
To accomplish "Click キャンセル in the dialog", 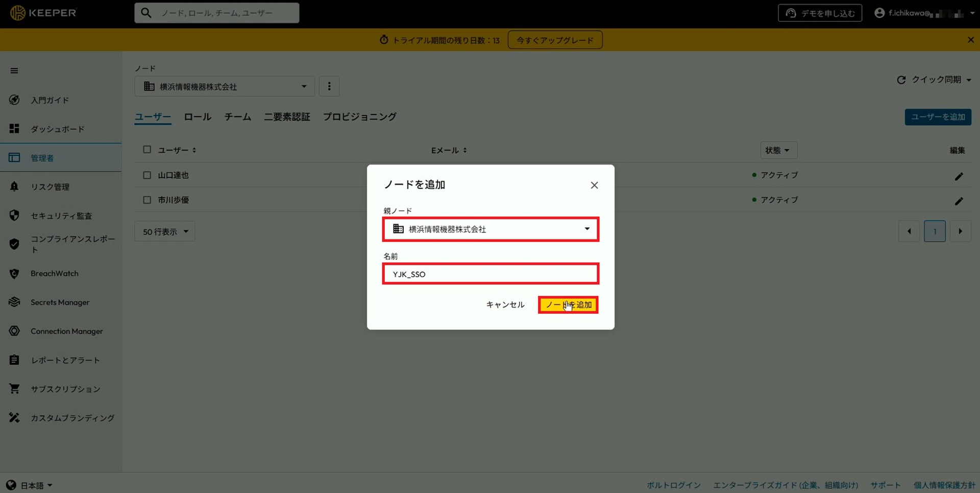I will click(x=505, y=305).
